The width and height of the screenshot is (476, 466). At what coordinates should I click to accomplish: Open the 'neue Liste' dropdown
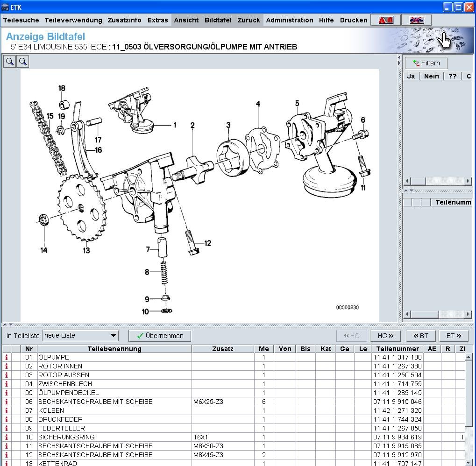click(x=113, y=336)
